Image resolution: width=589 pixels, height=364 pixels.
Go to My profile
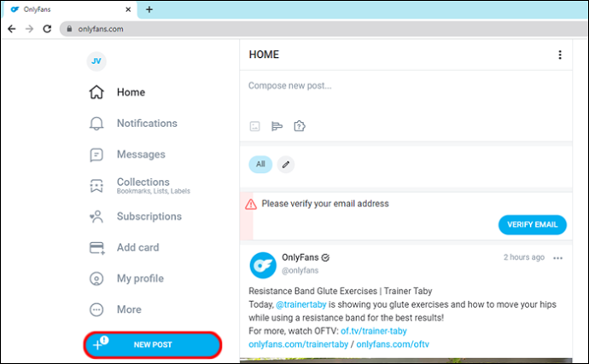coord(140,279)
